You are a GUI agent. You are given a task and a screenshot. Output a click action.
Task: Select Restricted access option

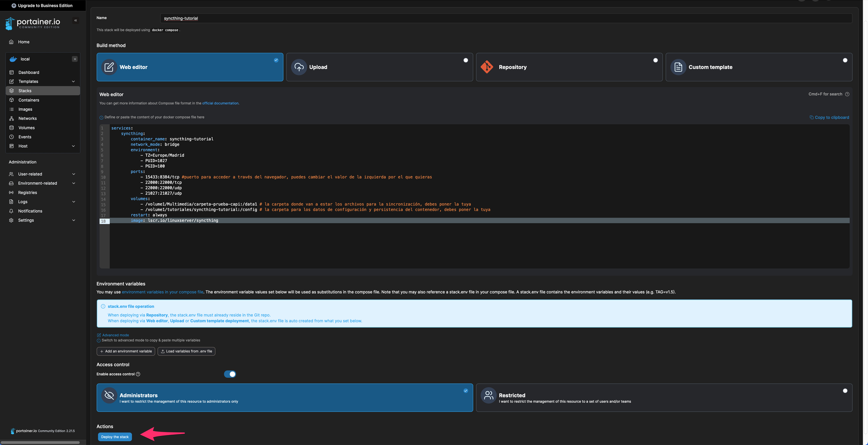(x=664, y=398)
